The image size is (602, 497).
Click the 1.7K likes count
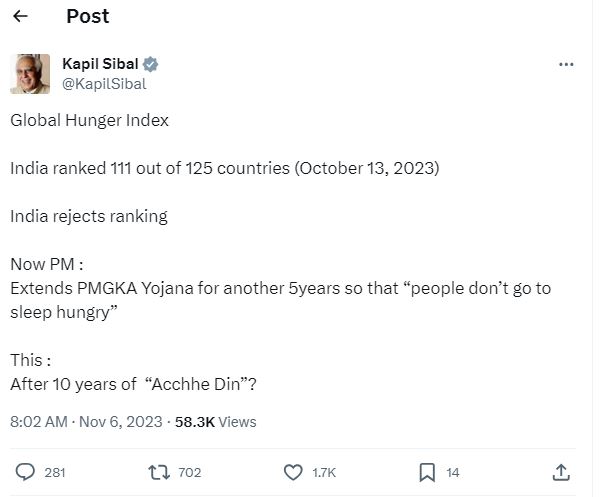click(x=324, y=472)
